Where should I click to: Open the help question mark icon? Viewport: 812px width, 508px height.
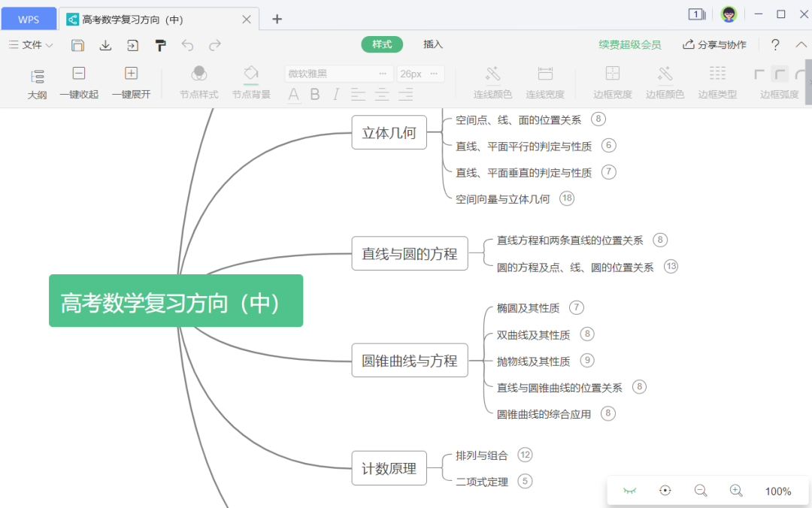775,45
